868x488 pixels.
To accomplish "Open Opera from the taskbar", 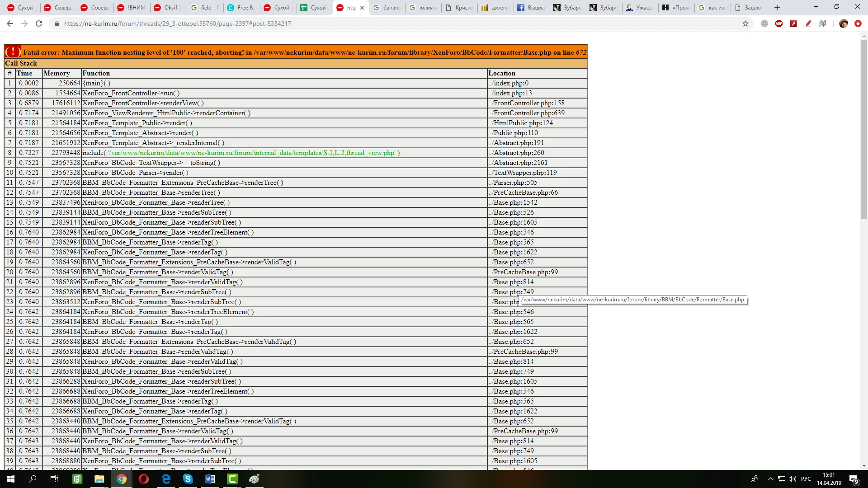I will (x=144, y=479).
